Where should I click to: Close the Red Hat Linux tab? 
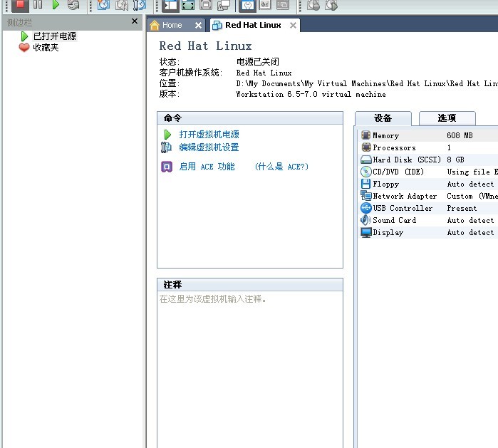pyautogui.click(x=293, y=25)
